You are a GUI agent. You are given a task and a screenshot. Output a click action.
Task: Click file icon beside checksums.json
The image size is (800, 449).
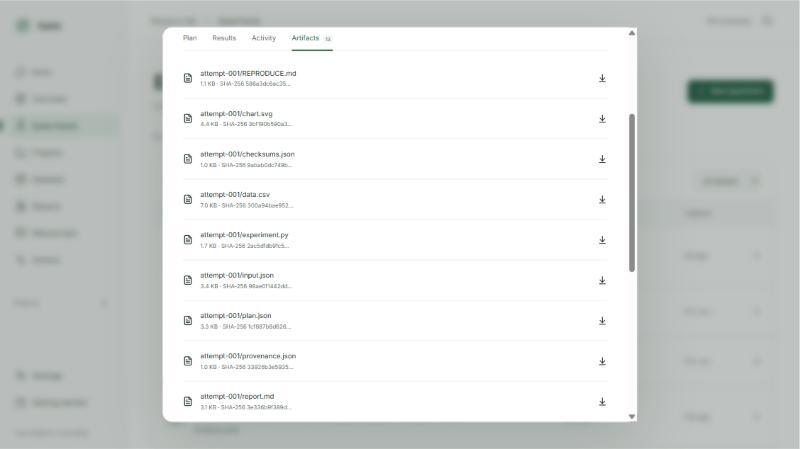coord(188,159)
